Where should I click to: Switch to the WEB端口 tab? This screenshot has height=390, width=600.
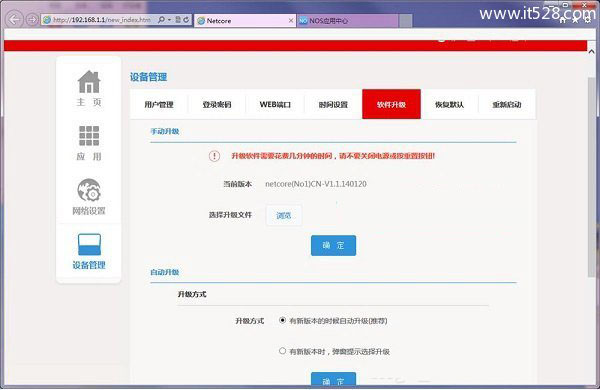[x=275, y=104]
